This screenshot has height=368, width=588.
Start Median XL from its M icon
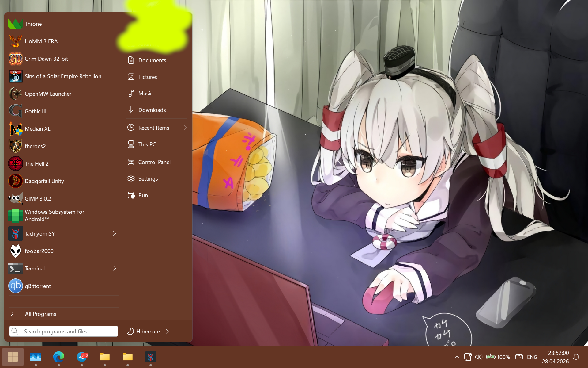click(x=15, y=129)
